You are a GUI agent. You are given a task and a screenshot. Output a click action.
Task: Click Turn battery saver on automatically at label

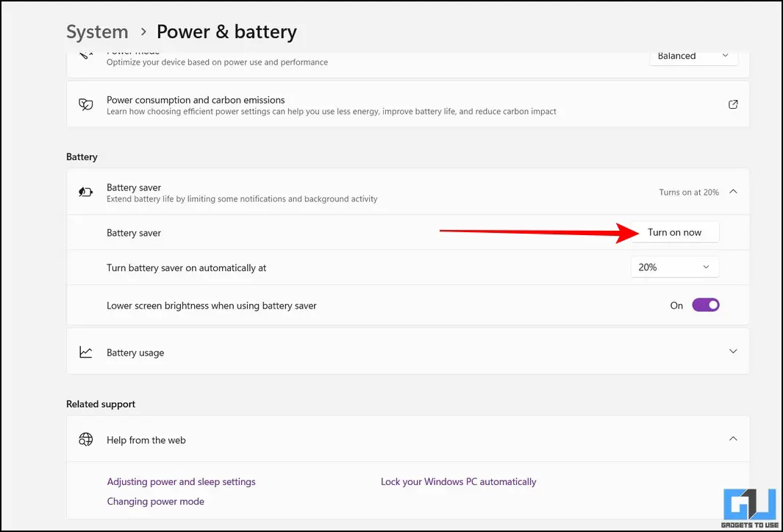click(x=186, y=268)
